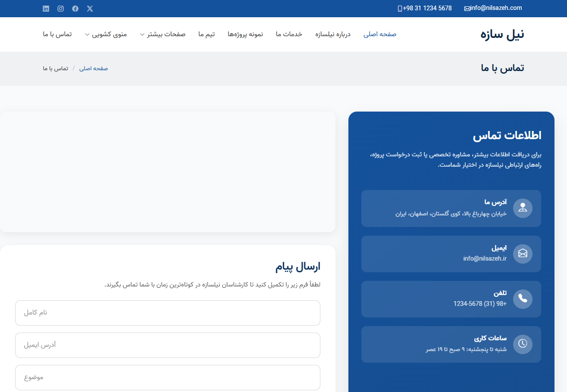Open the تیم ما navigation item
Image resolution: width=567 pixels, height=392 pixels.
pyautogui.click(x=207, y=34)
